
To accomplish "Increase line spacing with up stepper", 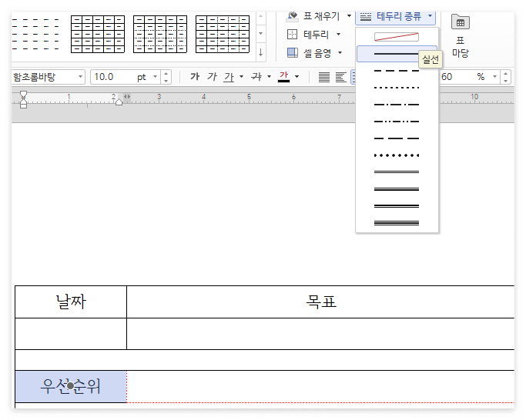I will coord(505,73).
